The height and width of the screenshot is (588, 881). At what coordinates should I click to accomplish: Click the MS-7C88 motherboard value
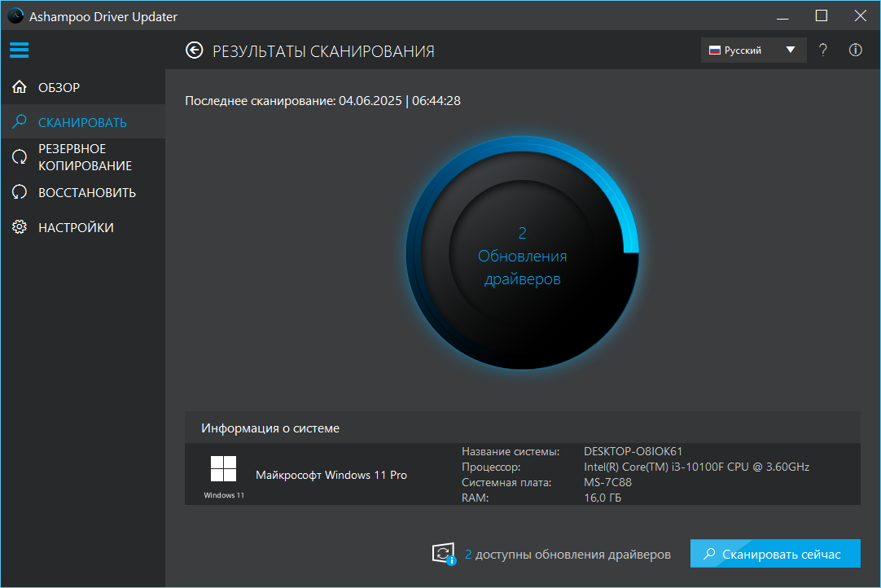607,482
